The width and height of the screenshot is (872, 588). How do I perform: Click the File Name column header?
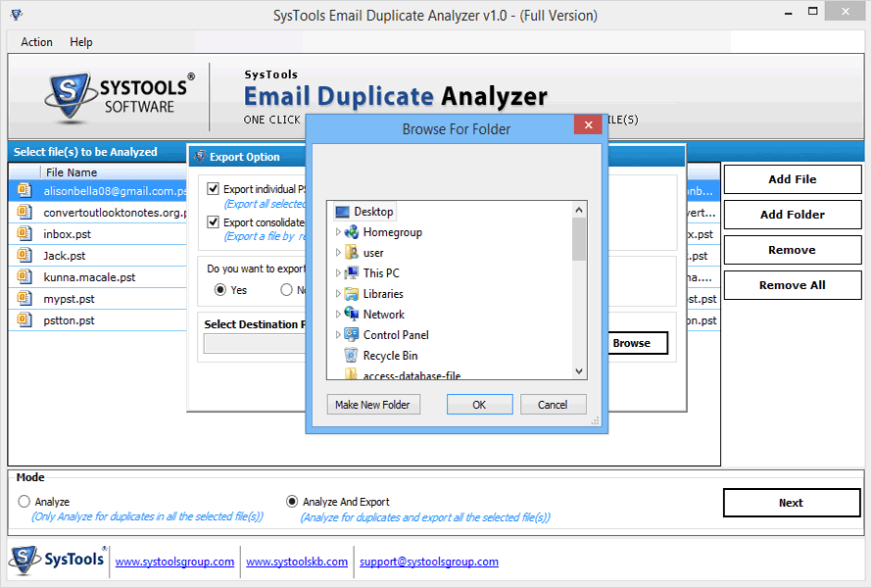click(114, 171)
